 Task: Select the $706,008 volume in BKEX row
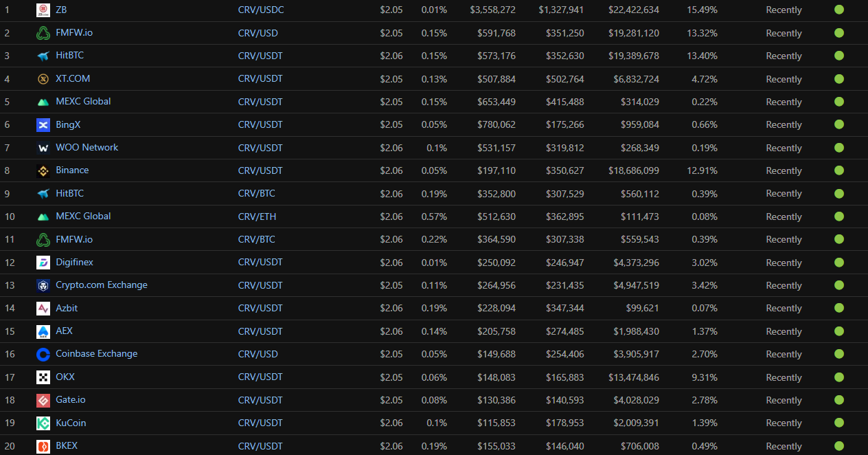[x=640, y=446]
